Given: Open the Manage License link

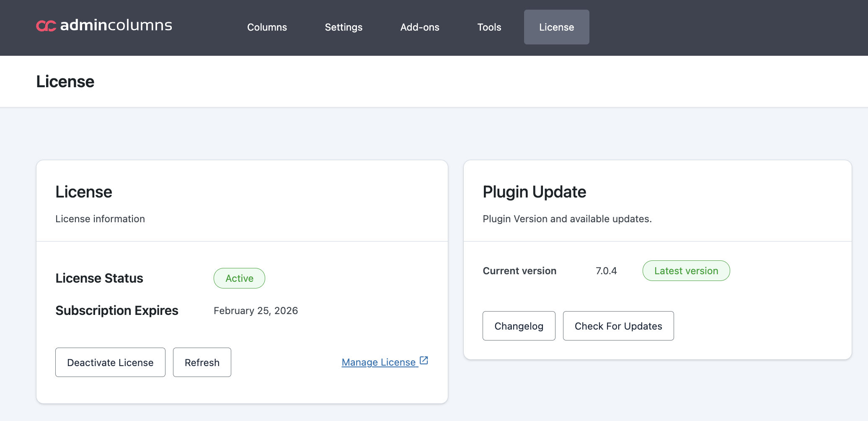Looking at the screenshot, I should click(x=385, y=362).
